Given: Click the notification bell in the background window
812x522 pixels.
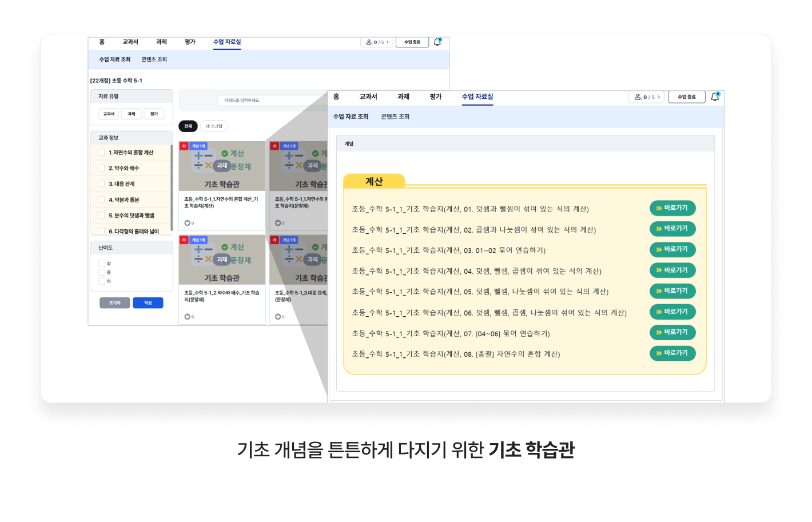Looking at the screenshot, I should click(437, 42).
